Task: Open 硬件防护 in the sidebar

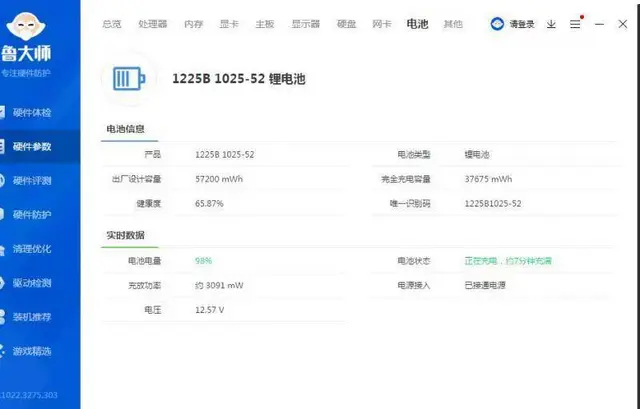Action: (x=32, y=215)
